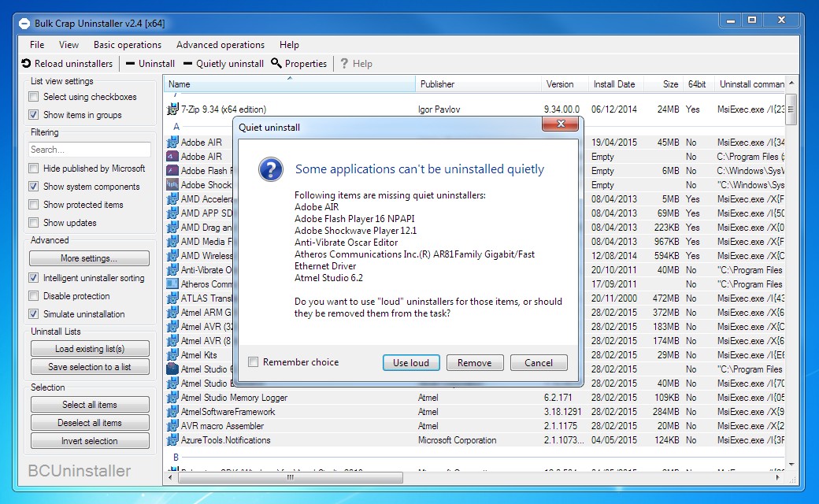The image size is (819, 504).
Task: Sort by Version column header
Action: 565,84
